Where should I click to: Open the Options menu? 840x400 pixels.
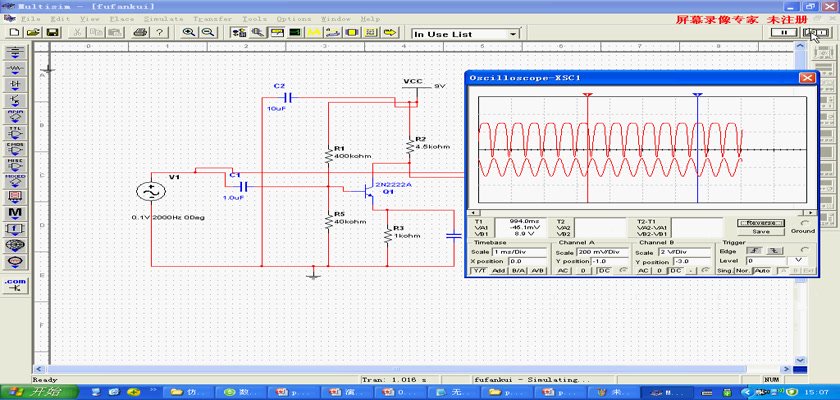(x=294, y=19)
